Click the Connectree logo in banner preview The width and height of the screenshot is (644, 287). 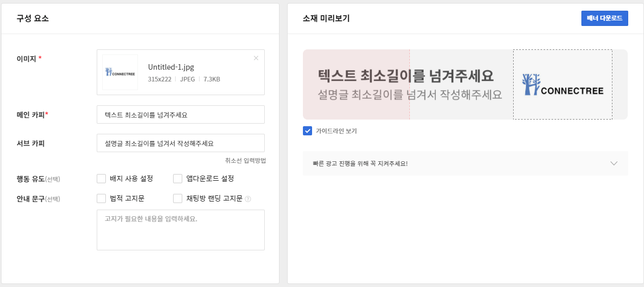click(x=563, y=84)
